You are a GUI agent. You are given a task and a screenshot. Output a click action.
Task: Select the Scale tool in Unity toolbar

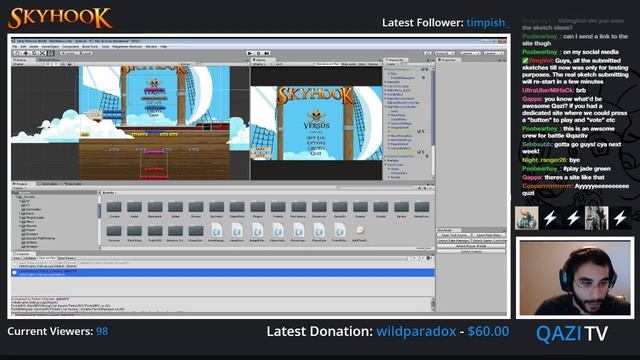click(42, 53)
